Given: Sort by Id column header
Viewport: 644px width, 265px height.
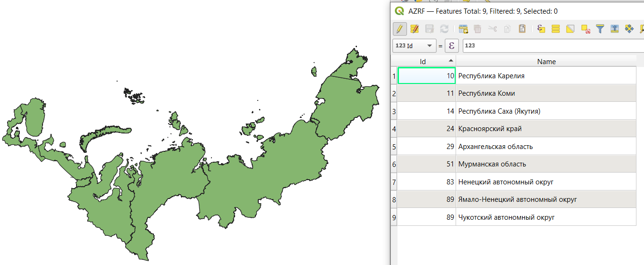Looking at the screenshot, I should click(x=423, y=61).
